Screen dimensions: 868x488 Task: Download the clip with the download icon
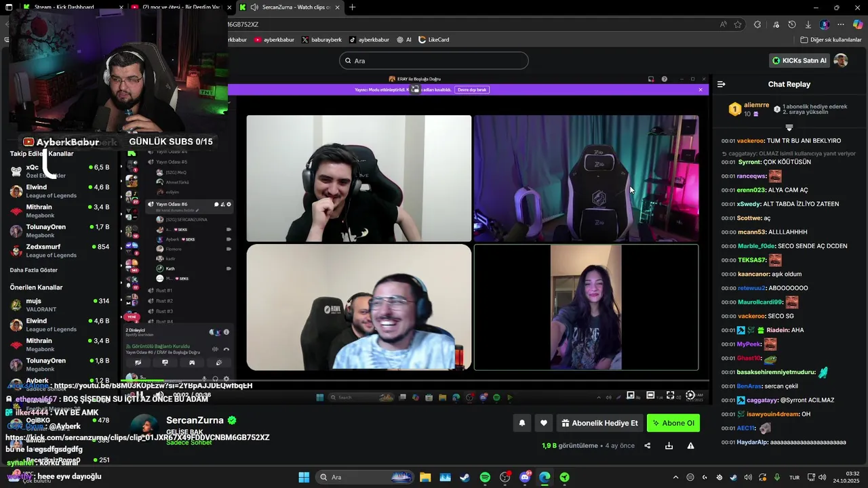669,445
